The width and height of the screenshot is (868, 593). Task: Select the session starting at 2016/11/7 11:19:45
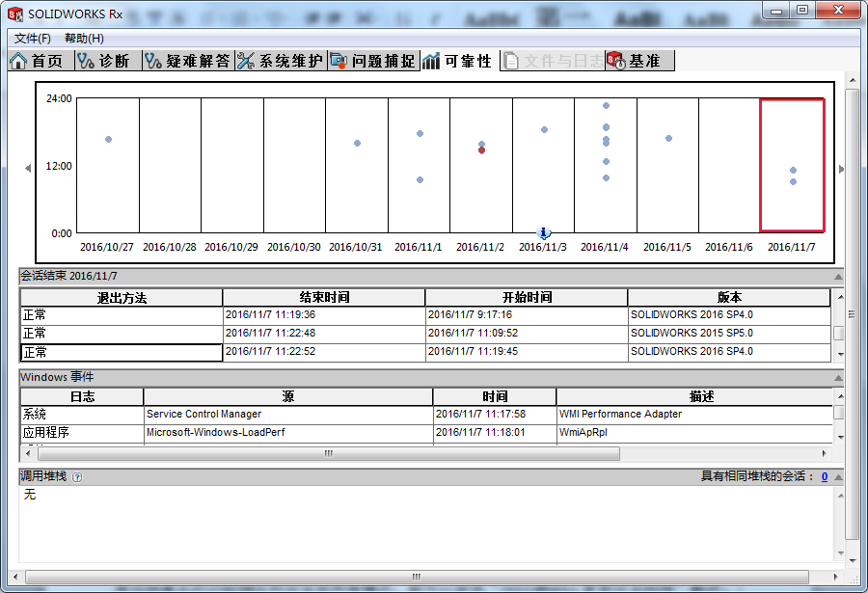[x=425, y=352]
